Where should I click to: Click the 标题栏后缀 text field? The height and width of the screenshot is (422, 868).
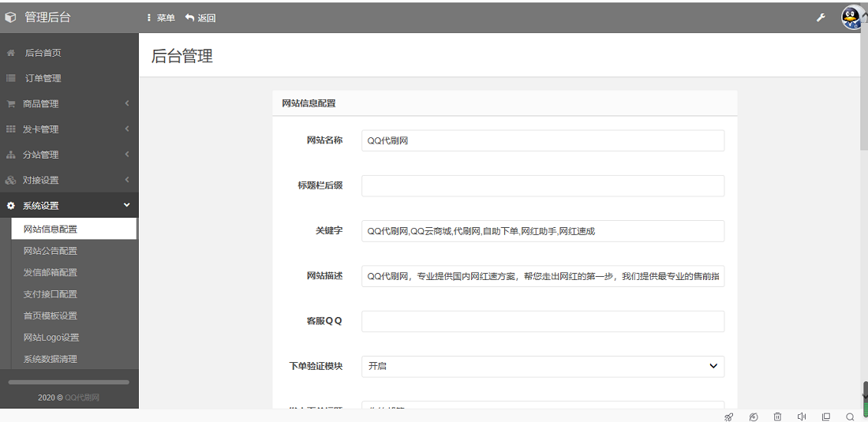point(542,185)
